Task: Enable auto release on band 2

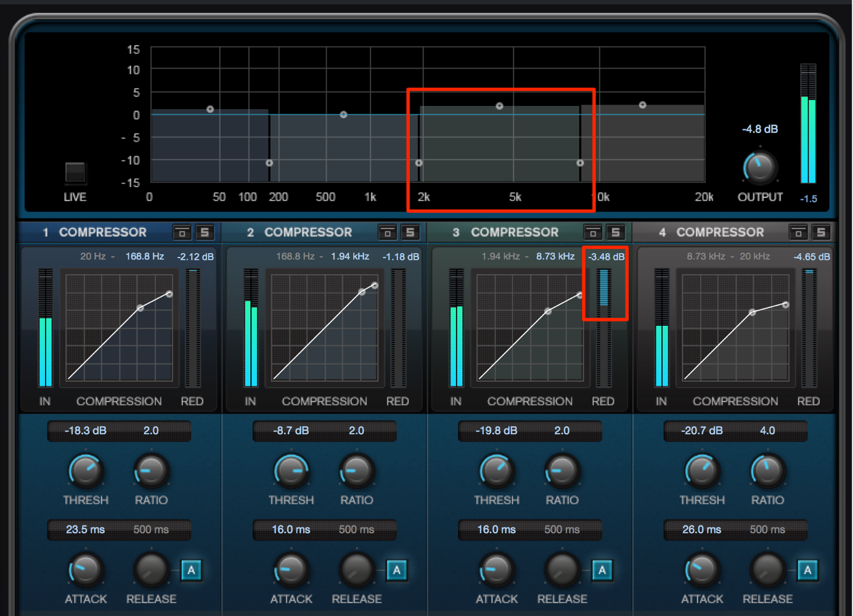Action: (x=396, y=570)
